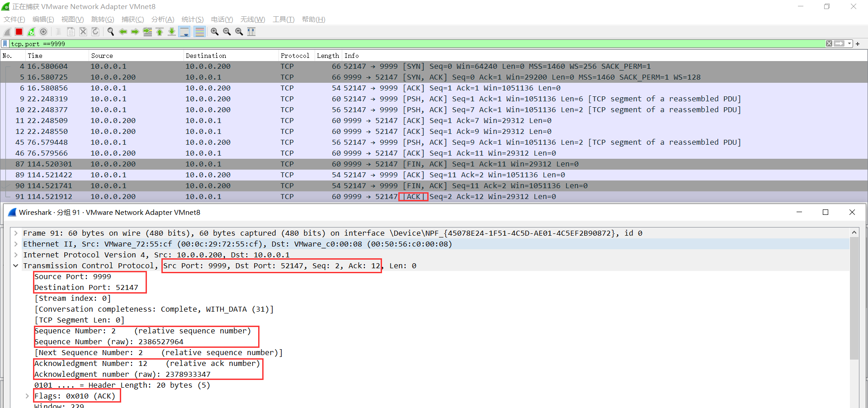Go forward to next packet
Viewport: 868px width, 408px height.
click(x=135, y=32)
